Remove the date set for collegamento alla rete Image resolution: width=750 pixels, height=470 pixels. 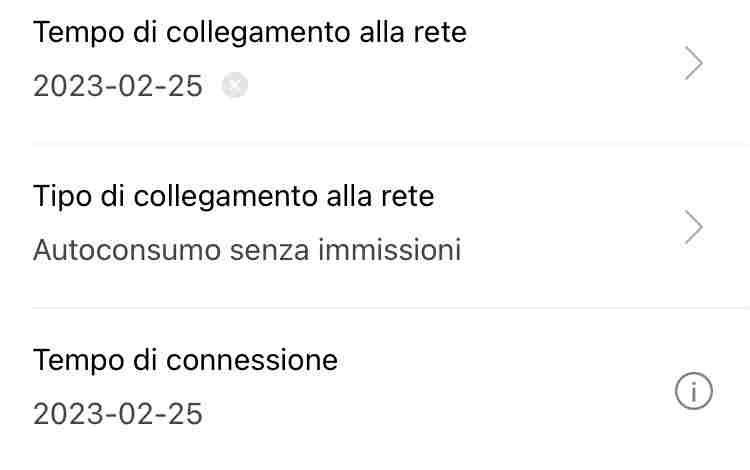[235, 86]
